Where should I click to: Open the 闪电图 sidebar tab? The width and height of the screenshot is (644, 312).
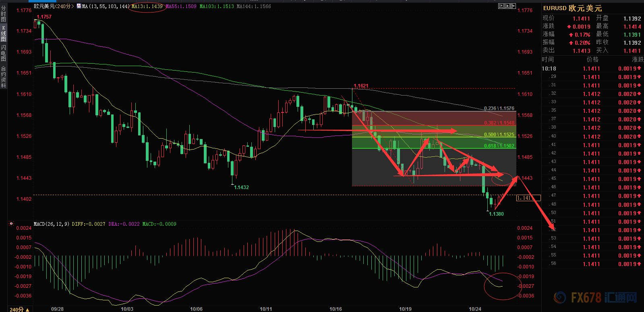tap(3, 53)
